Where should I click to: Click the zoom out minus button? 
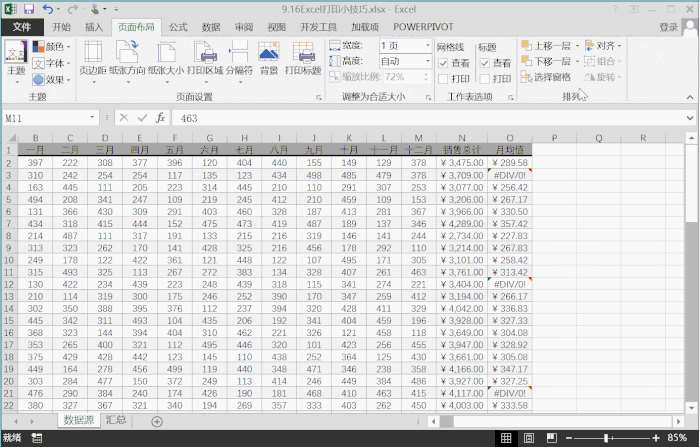click(x=569, y=438)
